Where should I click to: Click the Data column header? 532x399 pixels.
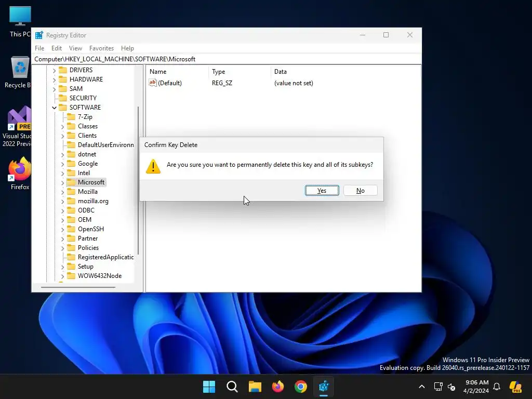345,72
